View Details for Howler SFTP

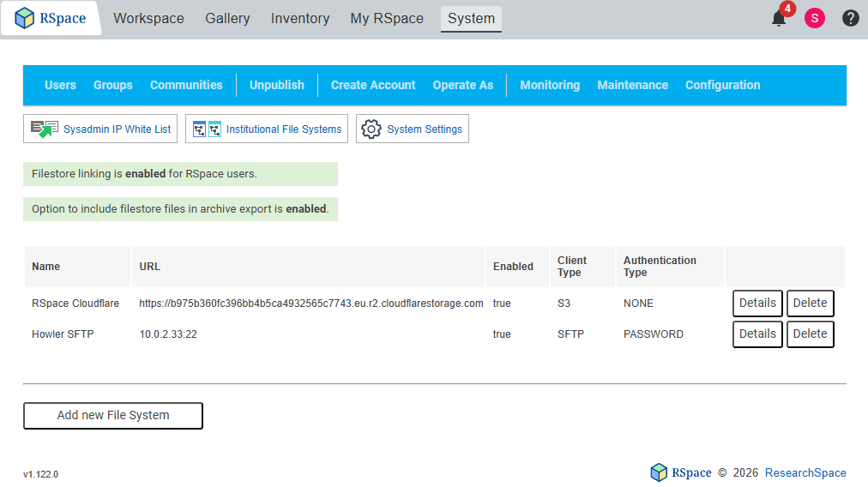click(757, 334)
